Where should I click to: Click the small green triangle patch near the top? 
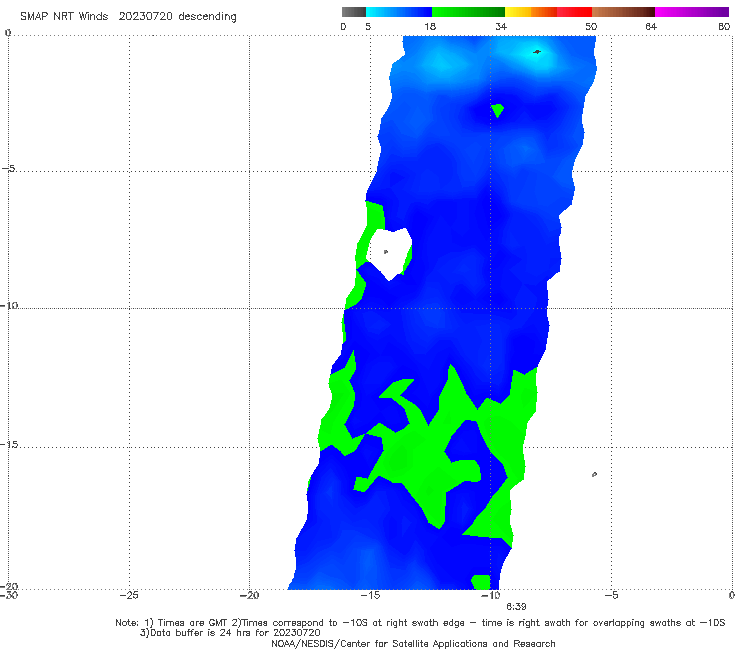click(497, 110)
